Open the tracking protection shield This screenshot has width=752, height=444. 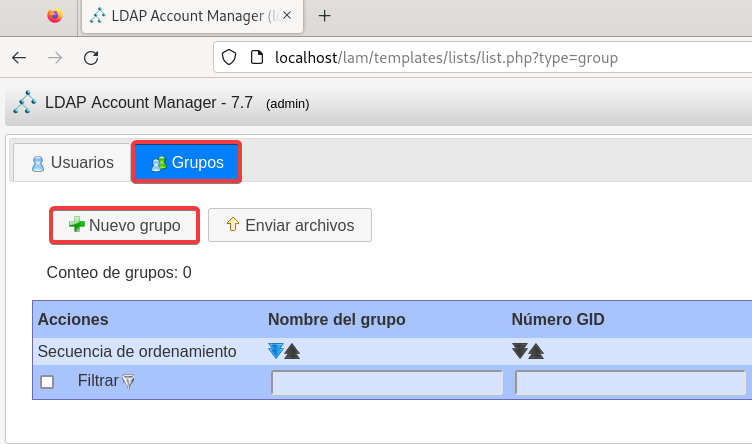[229, 57]
